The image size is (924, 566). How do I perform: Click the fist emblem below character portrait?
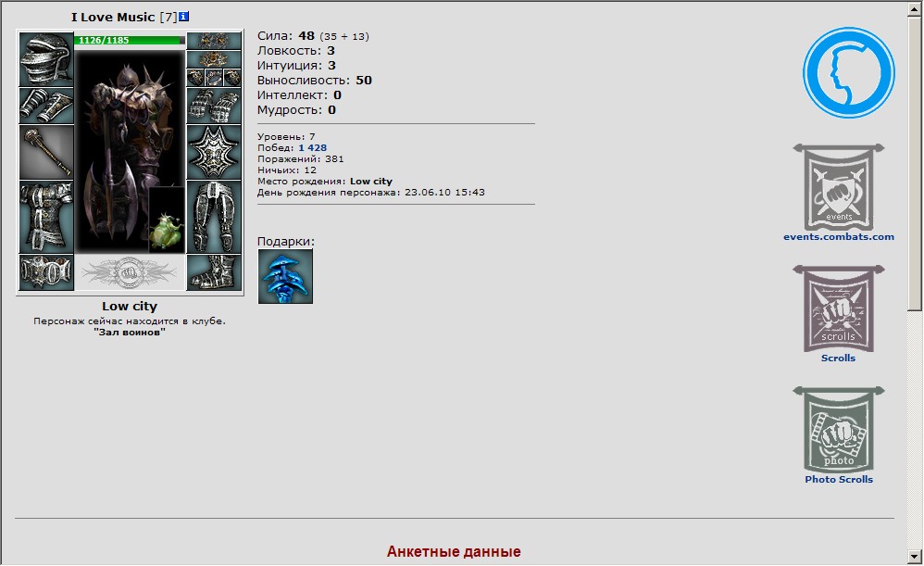[130, 273]
